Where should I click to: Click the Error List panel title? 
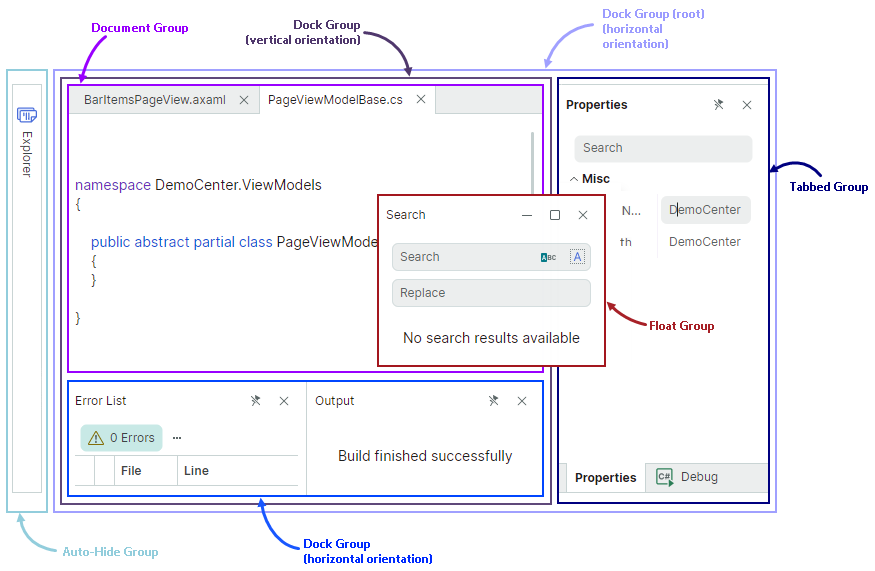coord(100,401)
